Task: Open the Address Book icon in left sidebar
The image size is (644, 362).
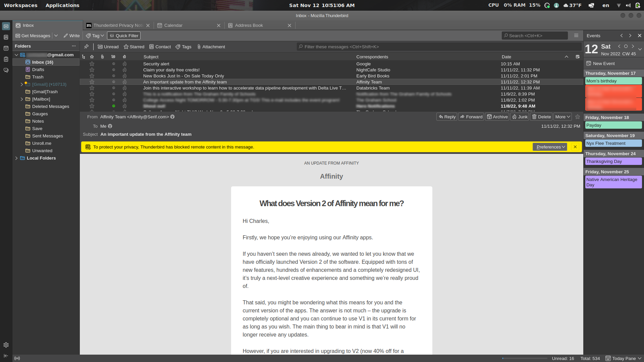Action: pyautogui.click(x=6, y=37)
